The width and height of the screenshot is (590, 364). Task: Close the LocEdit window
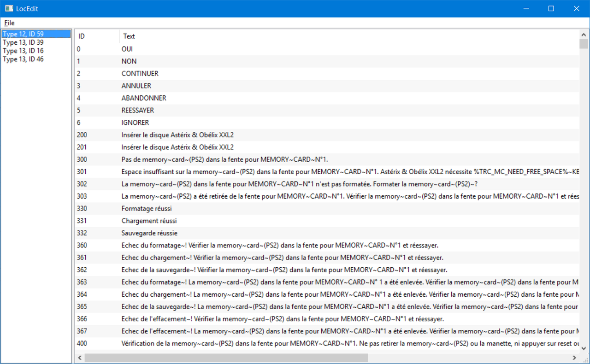point(577,8)
